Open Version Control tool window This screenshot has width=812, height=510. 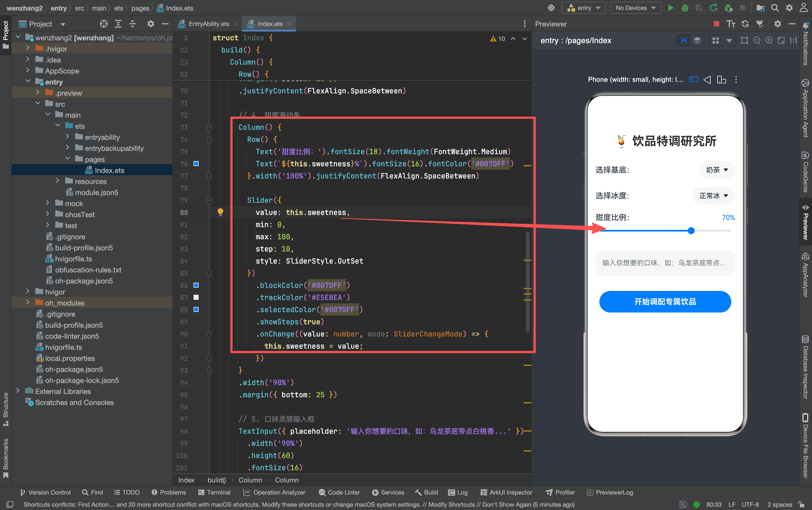click(45, 492)
